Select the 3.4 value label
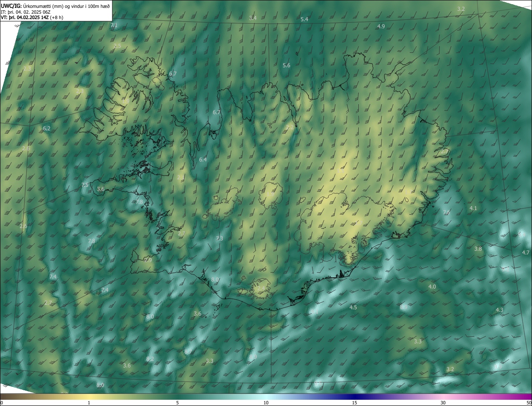532x406 pixels. [x=253, y=18]
